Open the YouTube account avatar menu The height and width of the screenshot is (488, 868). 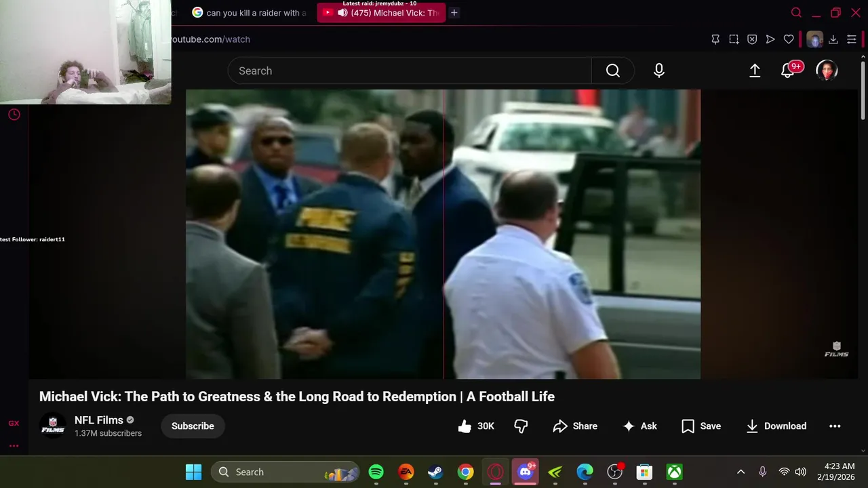827,70
